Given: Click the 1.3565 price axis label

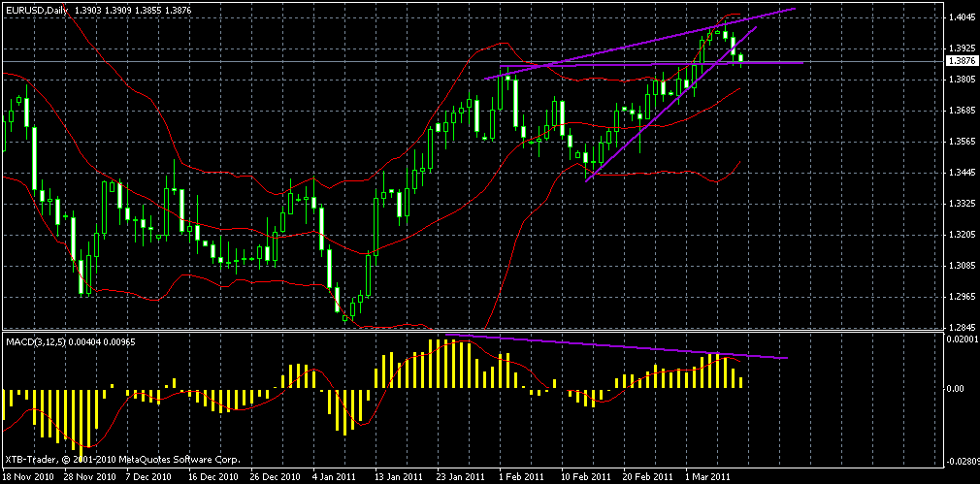Looking at the screenshot, I should click(x=962, y=142).
